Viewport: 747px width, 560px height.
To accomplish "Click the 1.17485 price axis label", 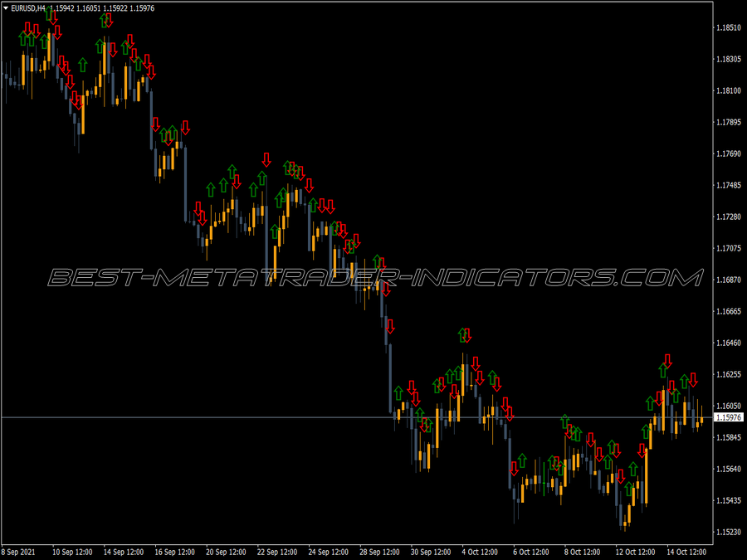I will click(x=729, y=185).
